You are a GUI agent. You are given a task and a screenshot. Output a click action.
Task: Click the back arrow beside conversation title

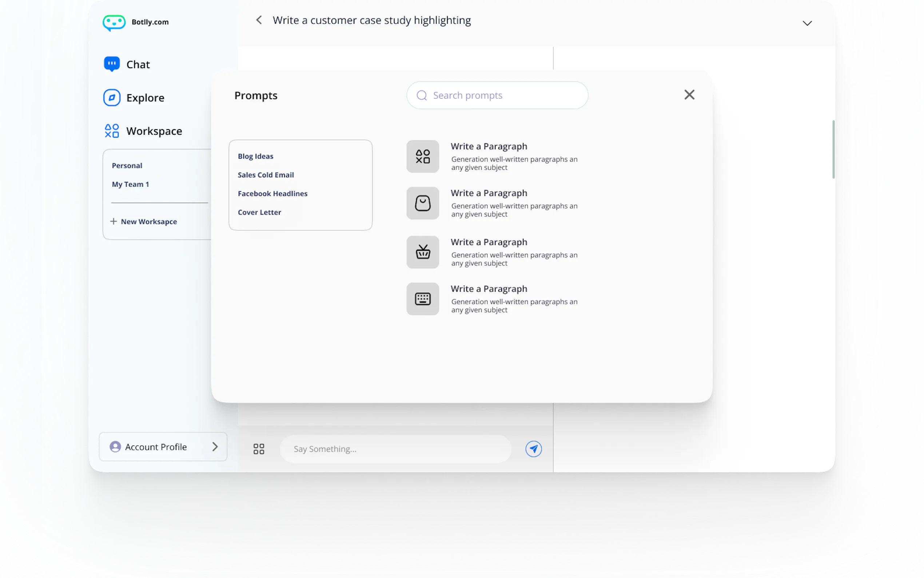(x=259, y=20)
